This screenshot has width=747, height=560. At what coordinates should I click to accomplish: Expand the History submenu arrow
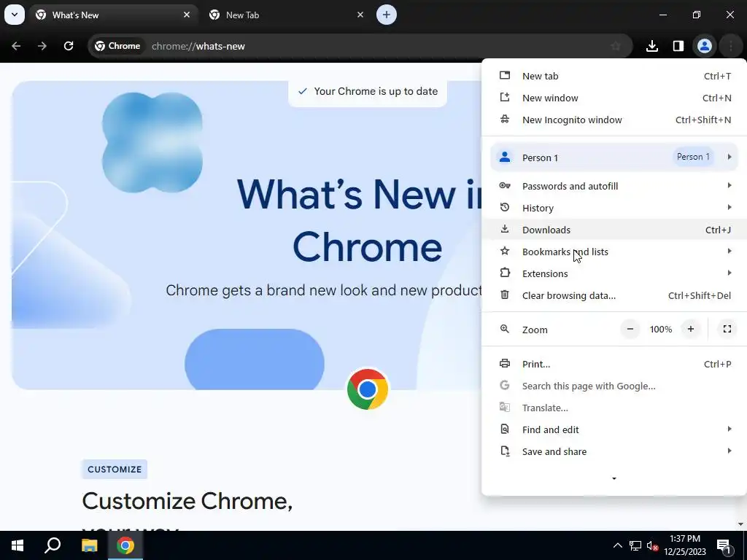729,207
